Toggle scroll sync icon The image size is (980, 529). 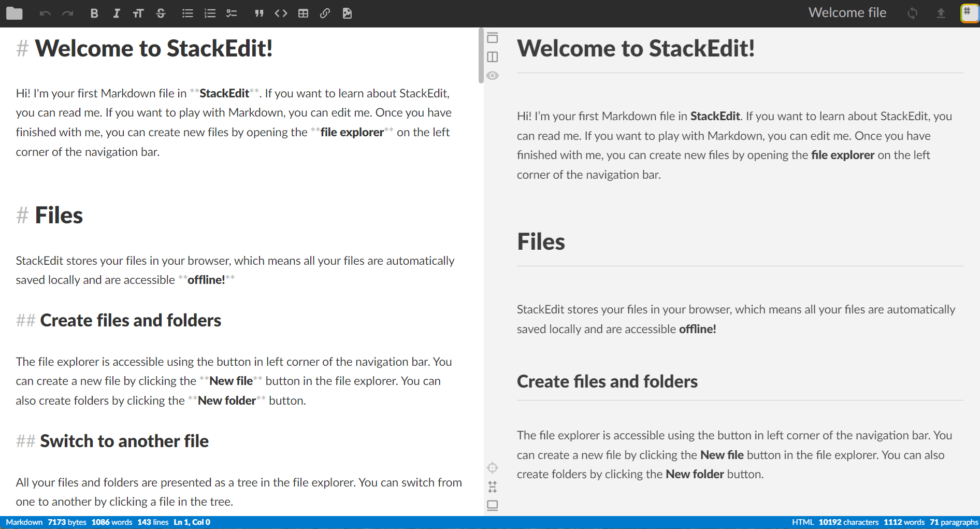(493, 487)
